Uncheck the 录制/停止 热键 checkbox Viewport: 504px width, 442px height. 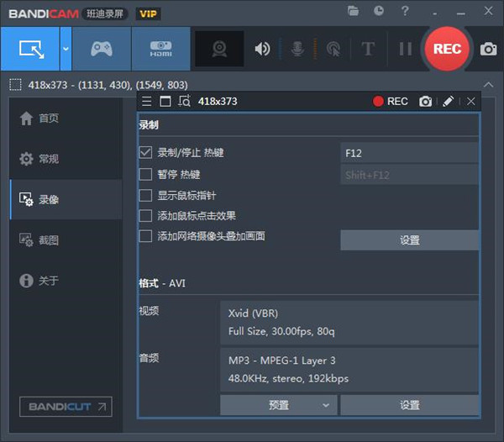[145, 152]
